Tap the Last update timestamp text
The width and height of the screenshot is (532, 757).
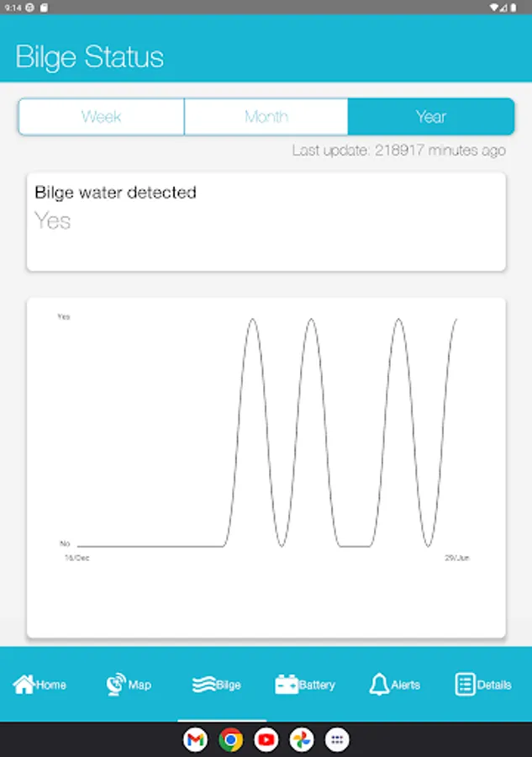(398, 151)
